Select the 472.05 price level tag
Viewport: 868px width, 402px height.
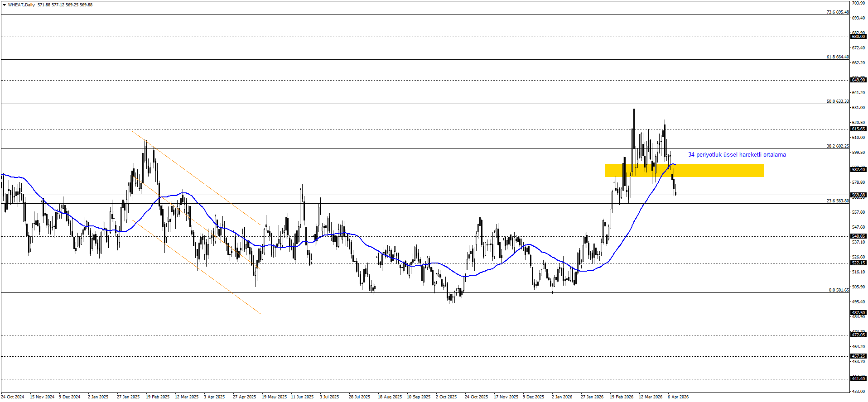[858, 335]
